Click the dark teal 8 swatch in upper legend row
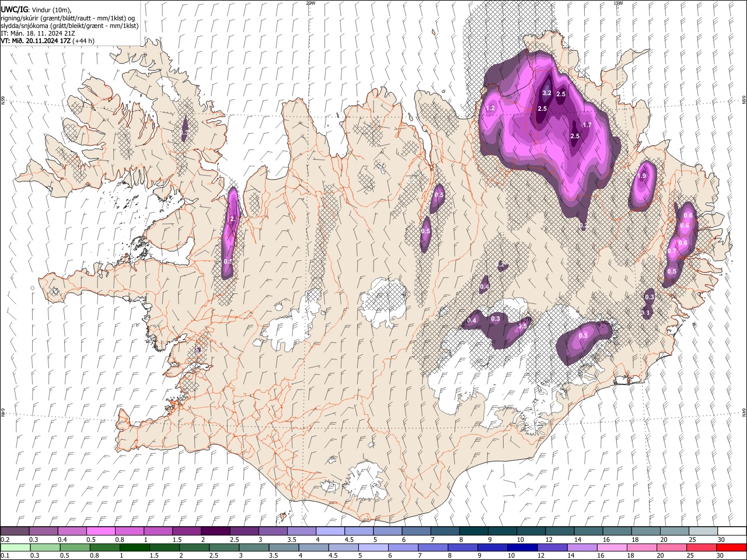Screen dimensions: 747x560 474,531
